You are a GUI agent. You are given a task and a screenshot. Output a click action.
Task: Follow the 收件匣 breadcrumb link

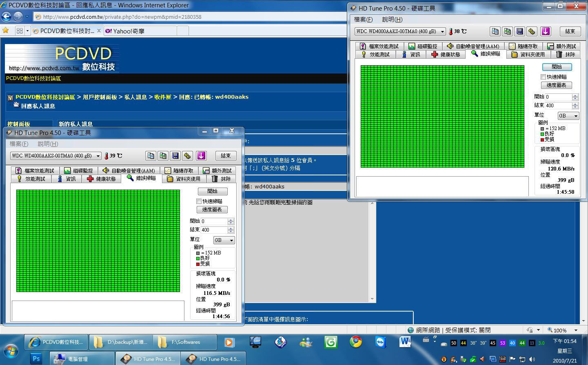point(163,97)
